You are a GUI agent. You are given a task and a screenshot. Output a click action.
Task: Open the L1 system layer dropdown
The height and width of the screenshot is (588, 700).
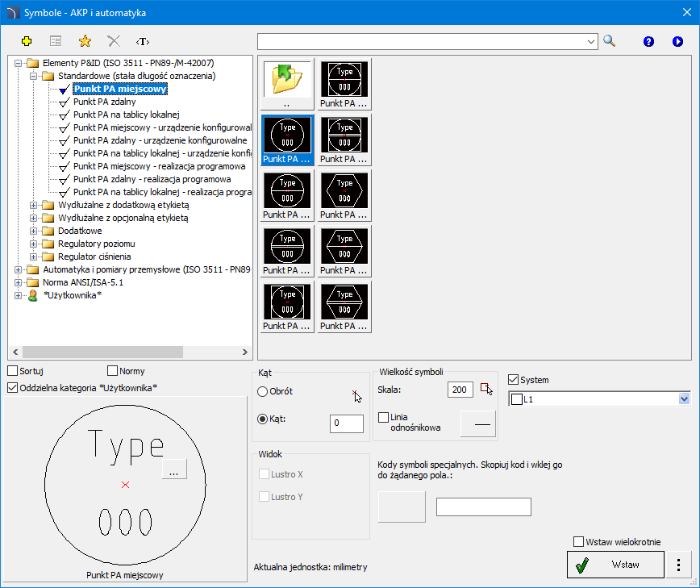684,399
